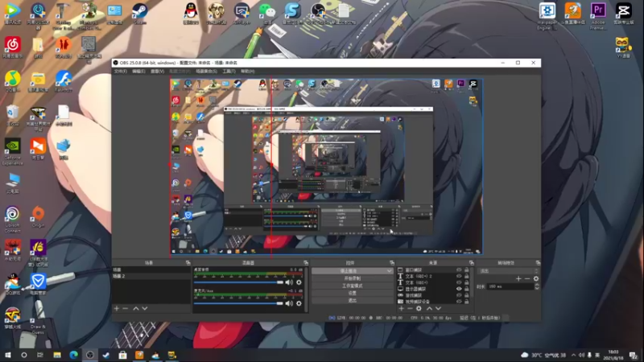Toggle the lock on the 视频捕获设备 source
Viewport: 644px width, 362px height.
pos(467,301)
